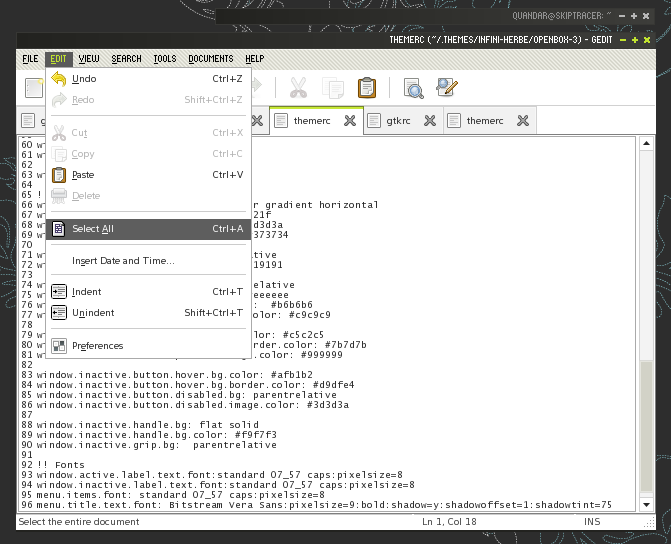Click line 95 menu.items.font text
Screen dimensions: 671x544
coord(181,495)
